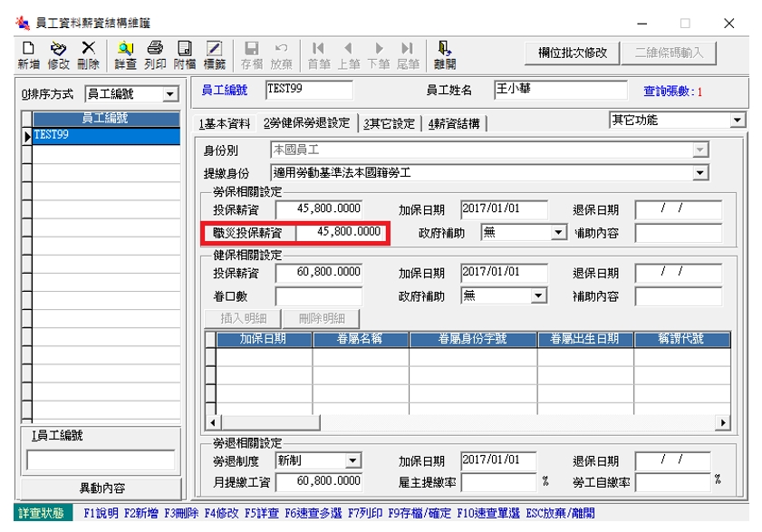The image size is (762, 532).
Task: Switch to the 1基本資料 tab
Action: tap(225, 124)
